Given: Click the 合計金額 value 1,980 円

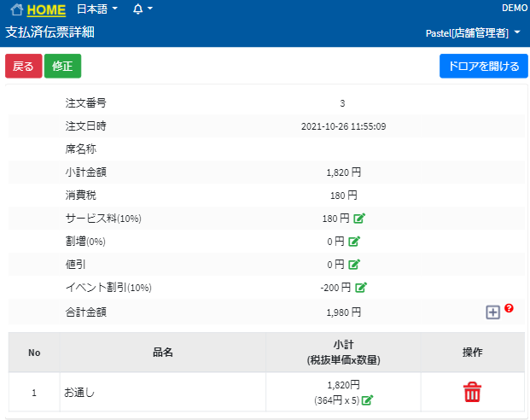Looking at the screenshot, I should coord(343,312).
